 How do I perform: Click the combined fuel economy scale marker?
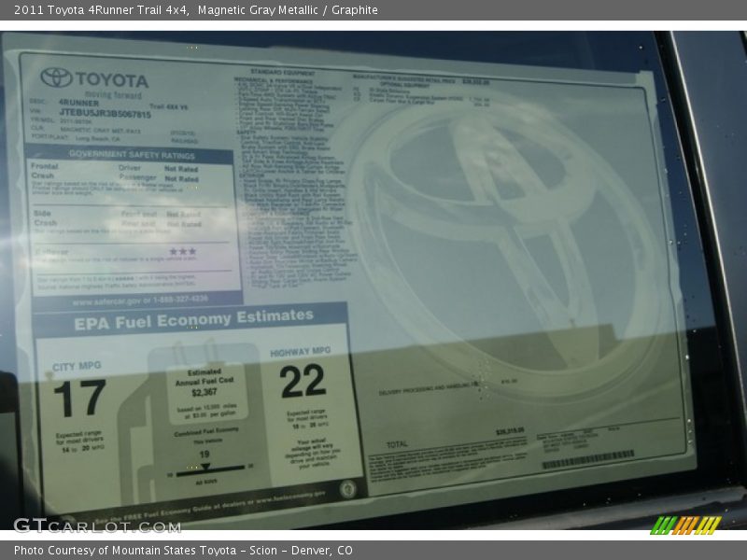coord(204,467)
